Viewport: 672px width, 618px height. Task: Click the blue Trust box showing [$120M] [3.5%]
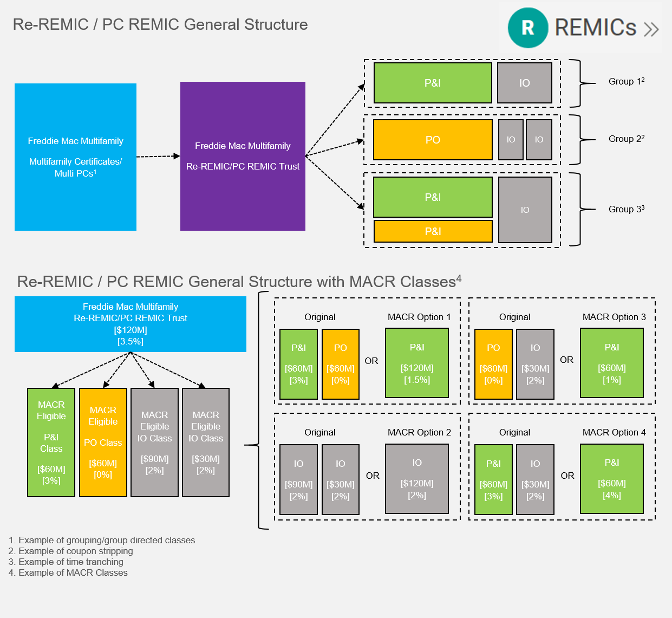tap(131, 324)
